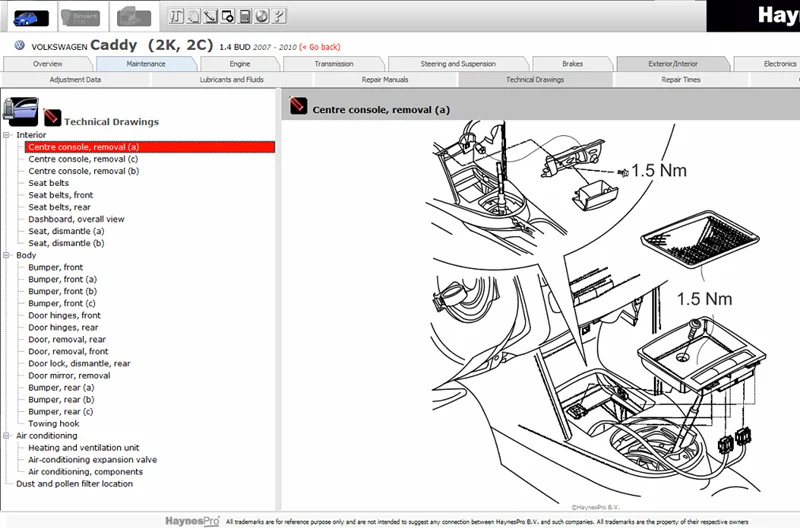The width and height of the screenshot is (800, 528).
Task: Click the Volkswagen logo badge
Action: [19, 46]
